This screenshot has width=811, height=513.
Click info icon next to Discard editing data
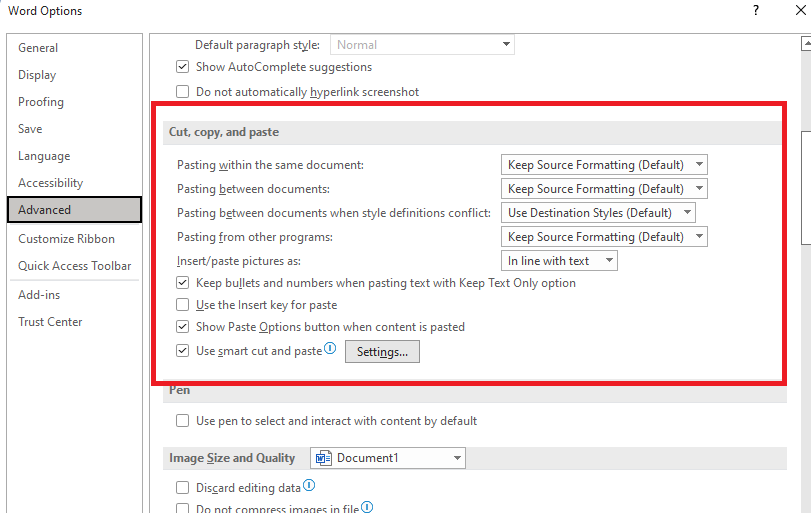pyautogui.click(x=309, y=486)
